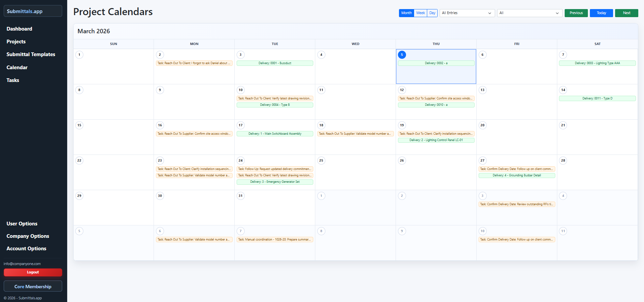Open the Tasks sidebar item
The image size is (644, 302).
pos(13,80)
